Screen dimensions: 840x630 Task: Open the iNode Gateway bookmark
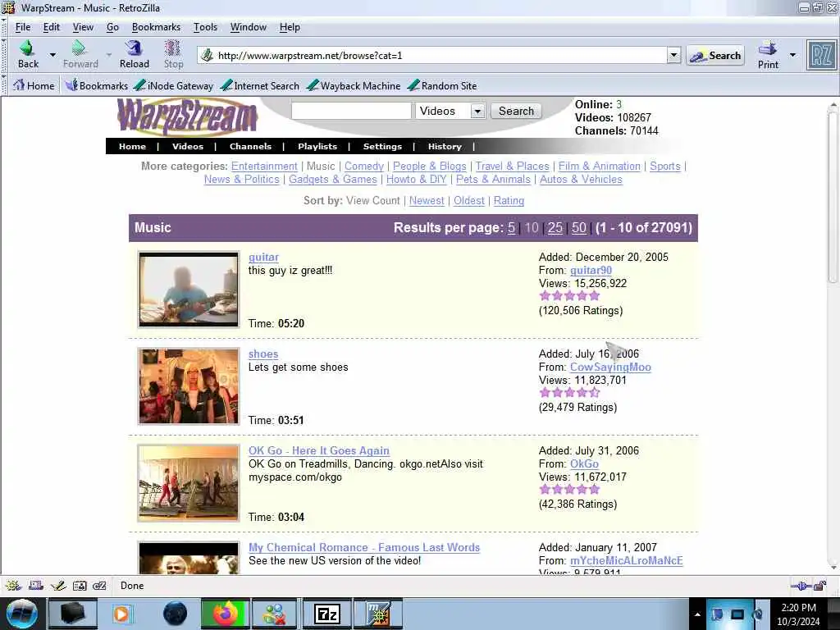pyautogui.click(x=174, y=85)
